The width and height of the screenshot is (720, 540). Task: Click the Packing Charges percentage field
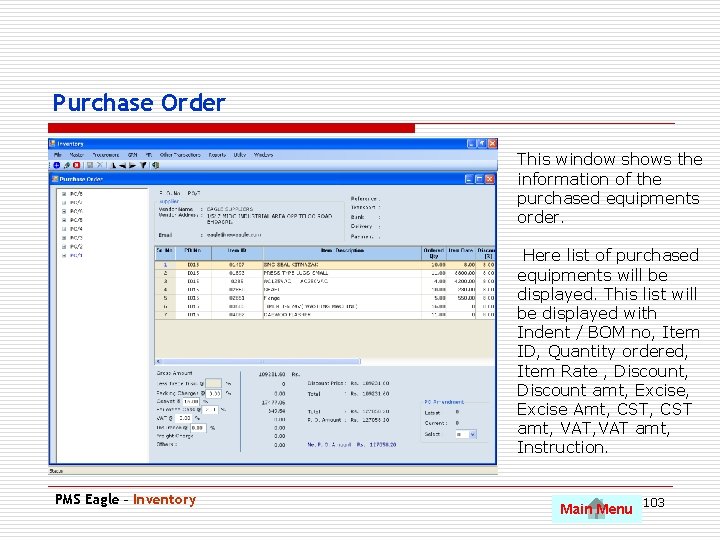point(214,394)
